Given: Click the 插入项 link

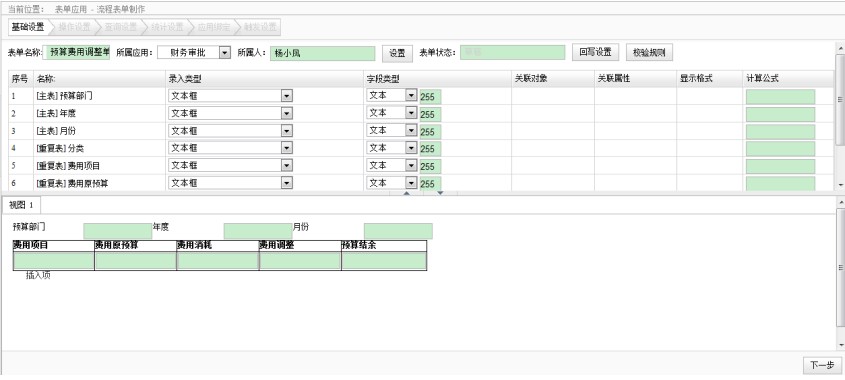Looking at the screenshot, I should tap(38, 275).
